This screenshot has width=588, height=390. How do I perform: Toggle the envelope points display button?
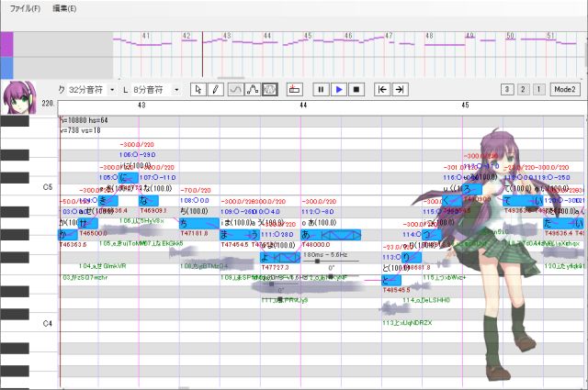point(253,90)
